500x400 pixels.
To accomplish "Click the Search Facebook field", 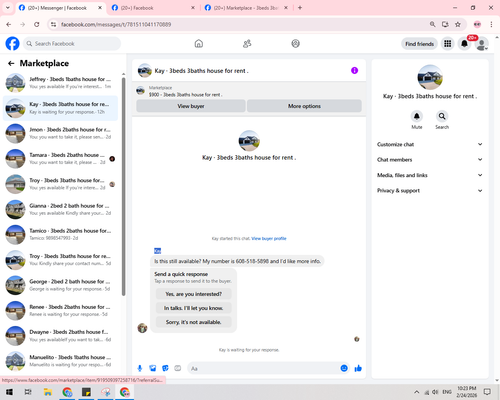I will 72,44.
